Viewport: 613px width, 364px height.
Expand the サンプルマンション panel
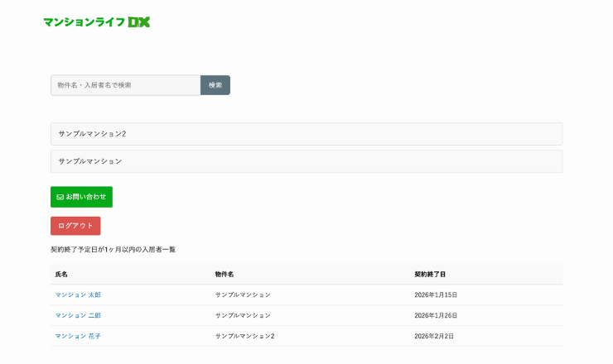(306, 161)
